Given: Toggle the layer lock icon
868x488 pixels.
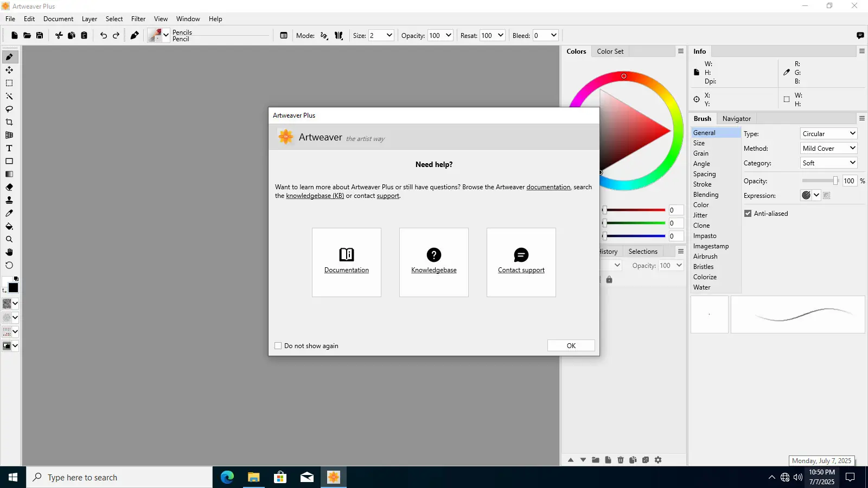Looking at the screenshot, I should coord(609,280).
